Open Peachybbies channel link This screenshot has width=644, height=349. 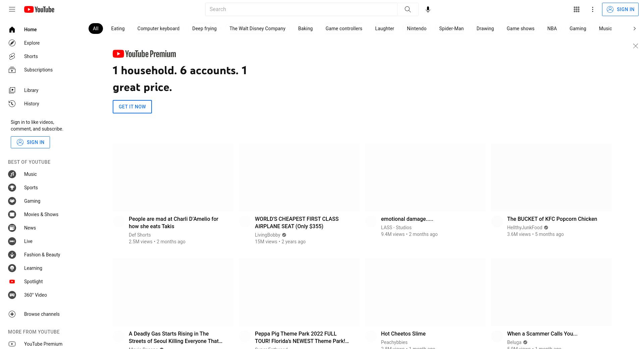click(394, 342)
